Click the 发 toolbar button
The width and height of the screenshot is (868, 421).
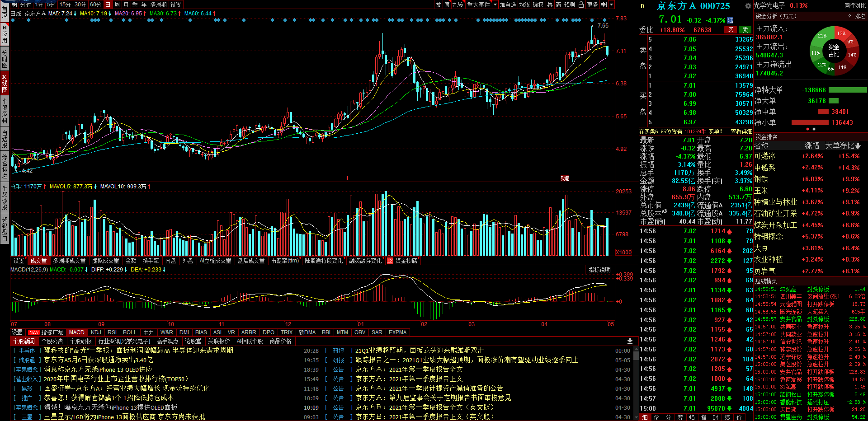438,5
